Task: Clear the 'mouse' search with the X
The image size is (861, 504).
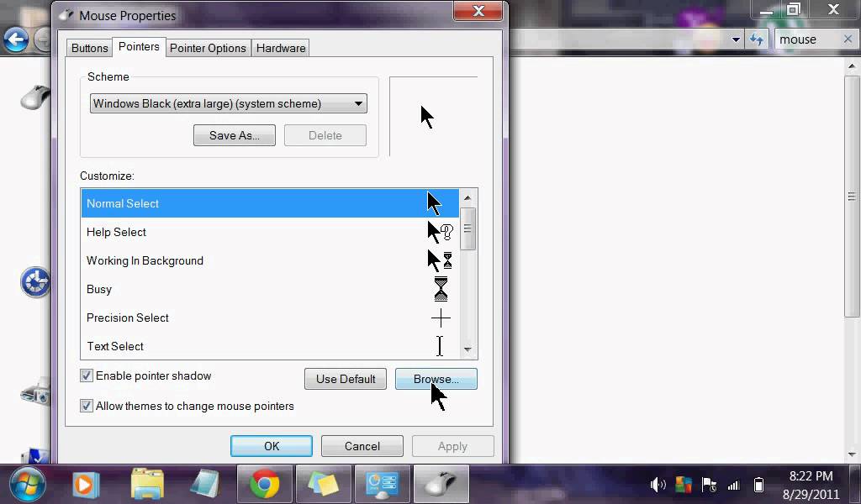Action: [848, 39]
